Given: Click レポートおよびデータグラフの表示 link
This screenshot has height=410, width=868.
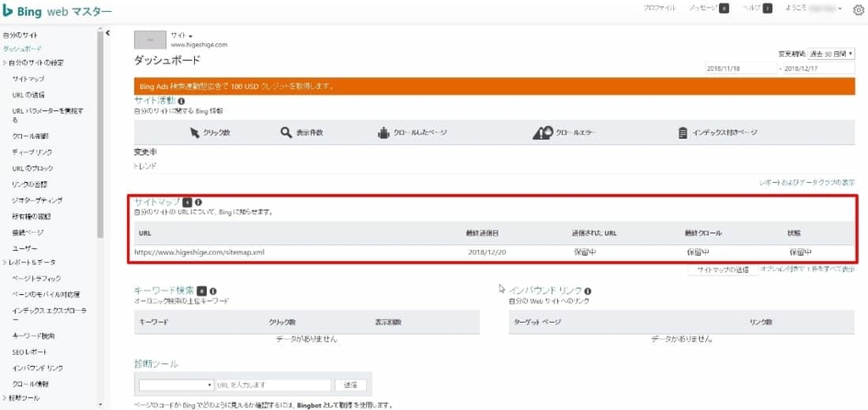Looking at the screenshot, I should pyautogui.click(x=808, y=182).
